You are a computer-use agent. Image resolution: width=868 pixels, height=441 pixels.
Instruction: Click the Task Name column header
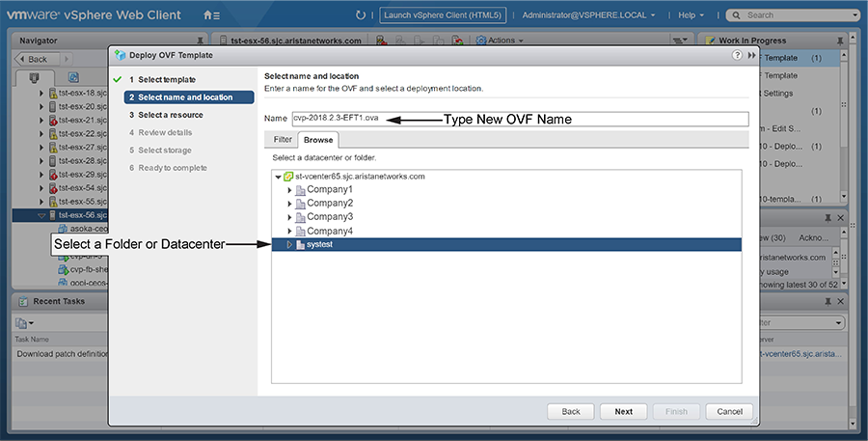click(x=32, y=339)
